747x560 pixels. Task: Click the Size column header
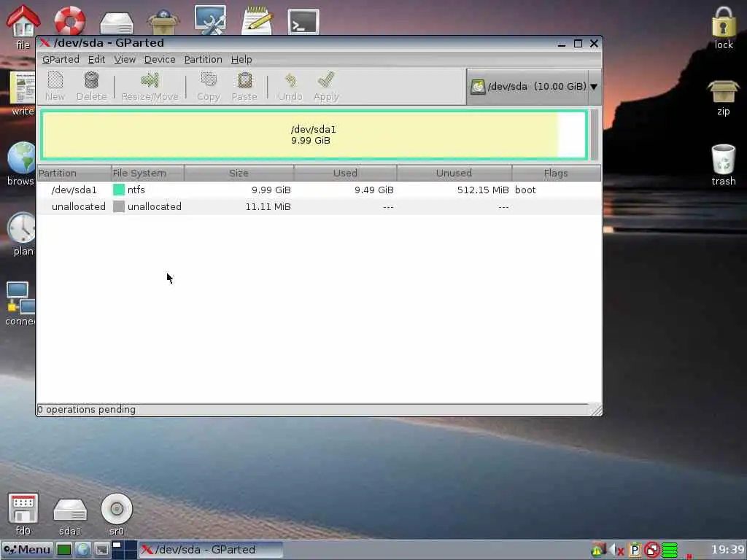tap(239, 173)
